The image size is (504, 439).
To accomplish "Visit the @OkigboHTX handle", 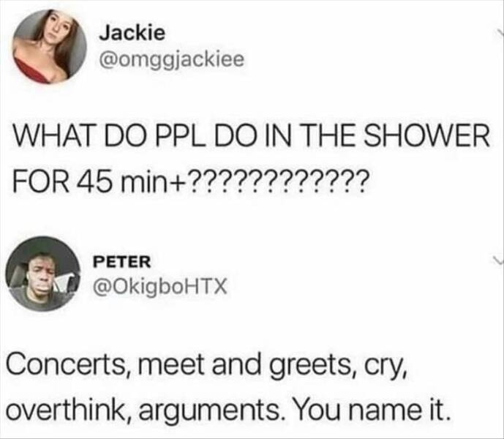I will click(160, 286).
